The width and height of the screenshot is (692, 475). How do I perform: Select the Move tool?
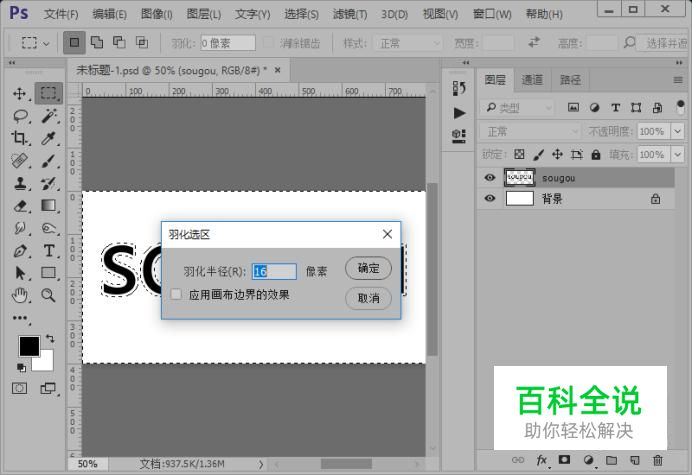(19, 94)
